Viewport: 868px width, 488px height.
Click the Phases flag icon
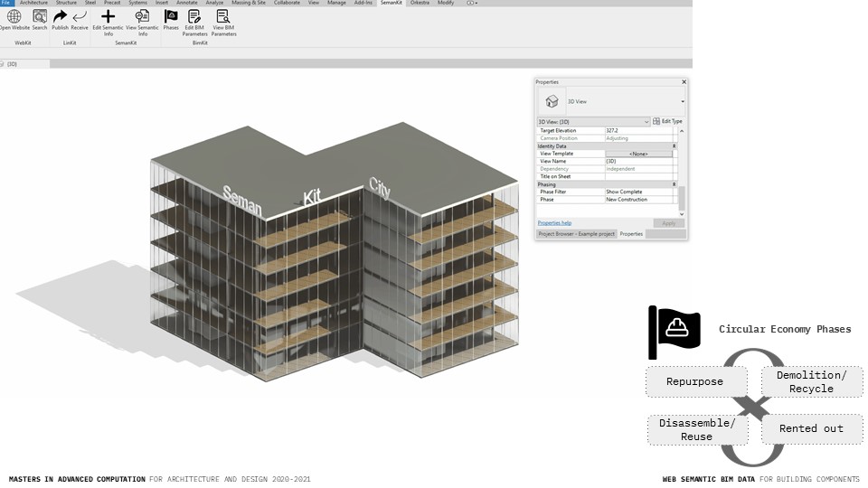pos(171,17)
